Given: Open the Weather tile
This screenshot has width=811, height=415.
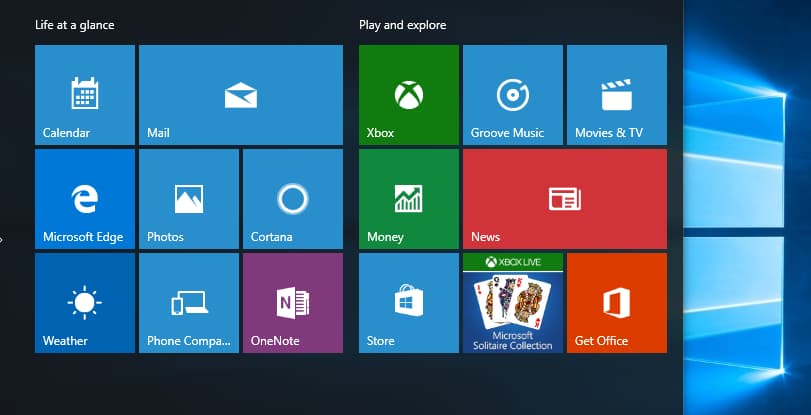Looking at the screenshot, I should [85, 303].
